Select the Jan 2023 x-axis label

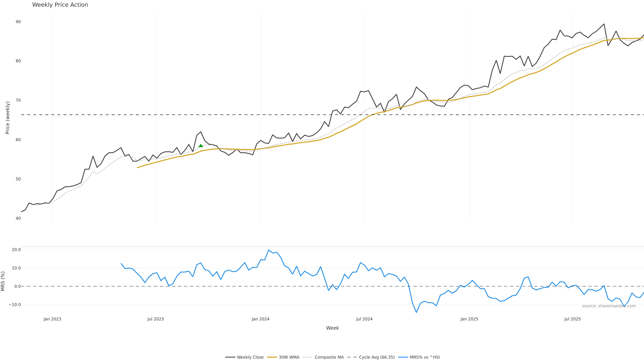point(52,319)
